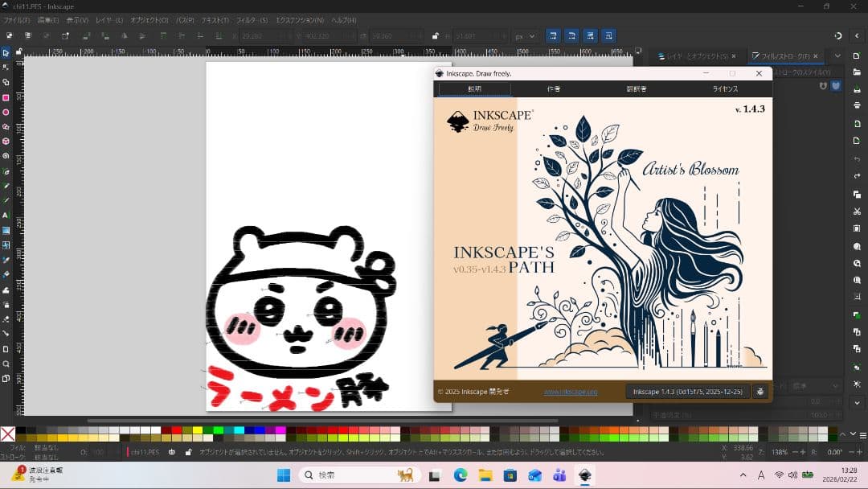Toggle the width/height ratio lock in the toolbar
Viewport: 868px width, 489px height.
(436, 35)
